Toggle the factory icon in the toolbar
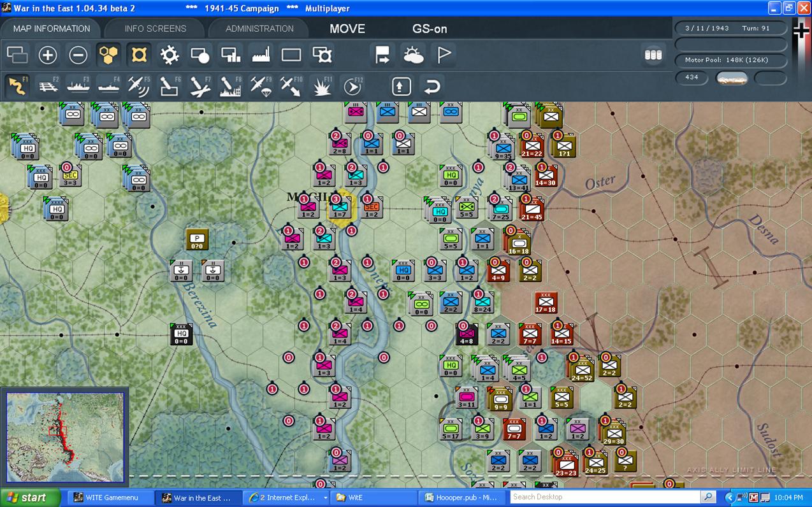The width and height of the screenshot is (812, 507). point(261,55)
